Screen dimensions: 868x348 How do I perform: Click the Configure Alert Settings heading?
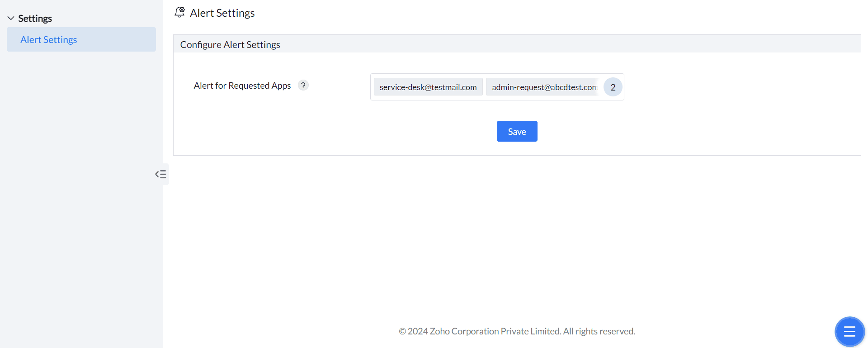tap(230, 44)
